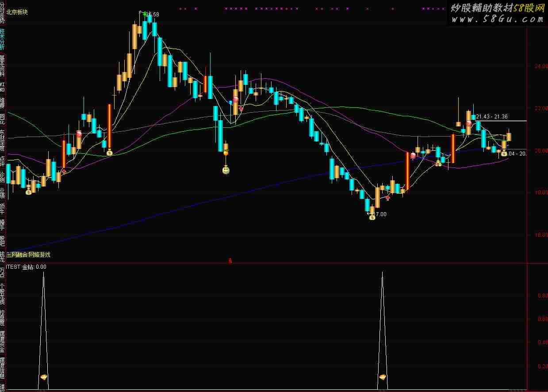Click the red ball icon near 21.43 - 21.36
This screenshot has width=548, height=392.
point(468,123)
